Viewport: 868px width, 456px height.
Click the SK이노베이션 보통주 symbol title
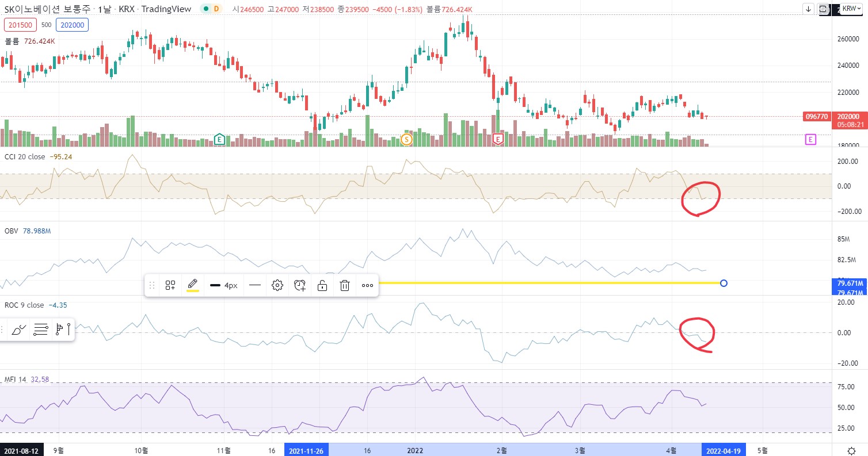48,9
